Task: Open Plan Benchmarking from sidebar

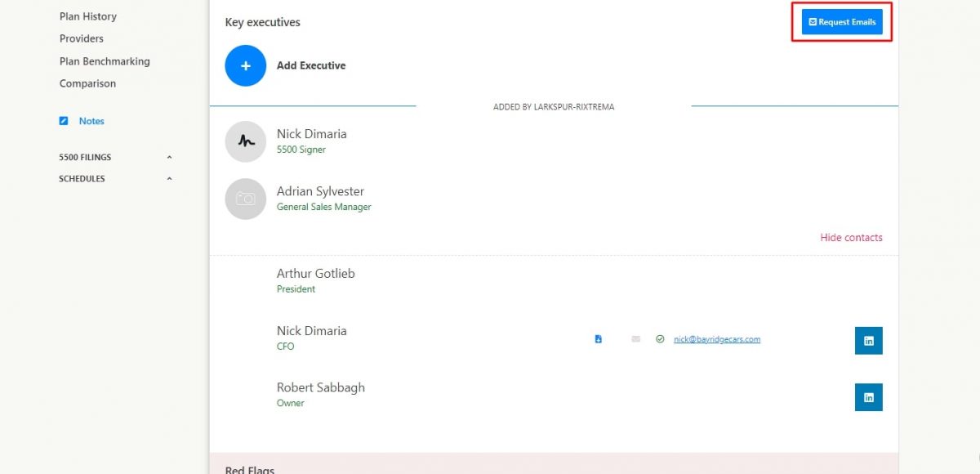Action: pyautogui.click(x=105, y=61)
